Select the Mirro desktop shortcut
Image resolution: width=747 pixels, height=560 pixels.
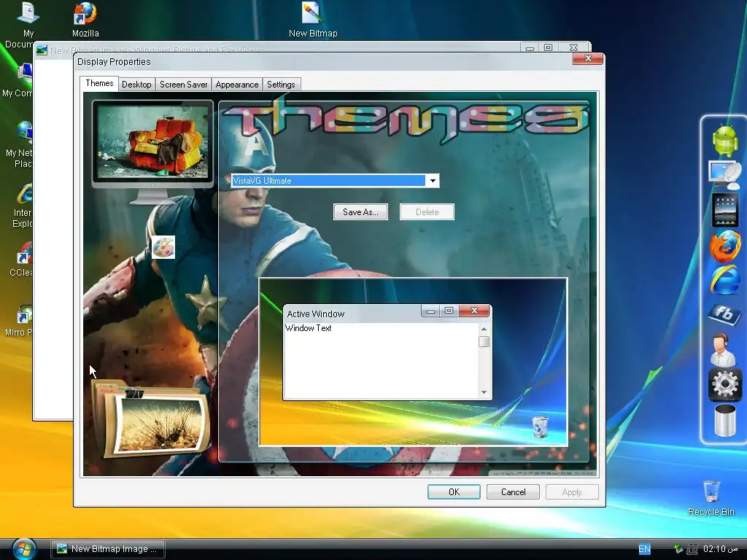coord(18,320)
